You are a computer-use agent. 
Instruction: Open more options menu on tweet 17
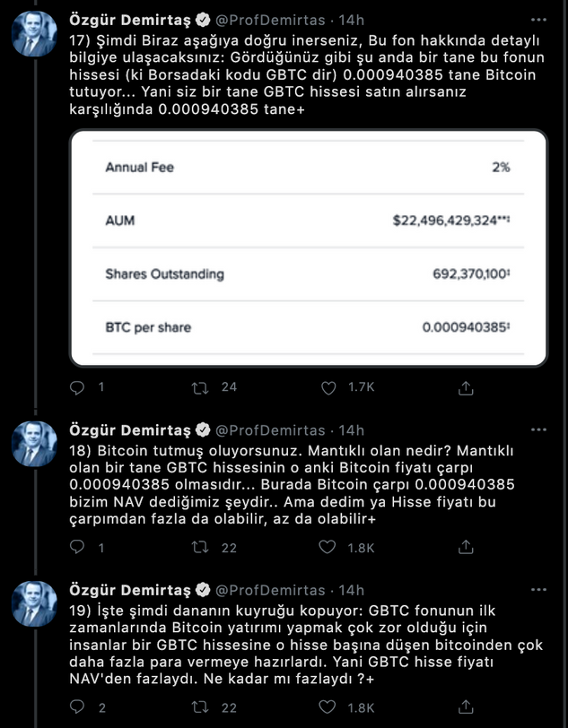coord(537,19)
